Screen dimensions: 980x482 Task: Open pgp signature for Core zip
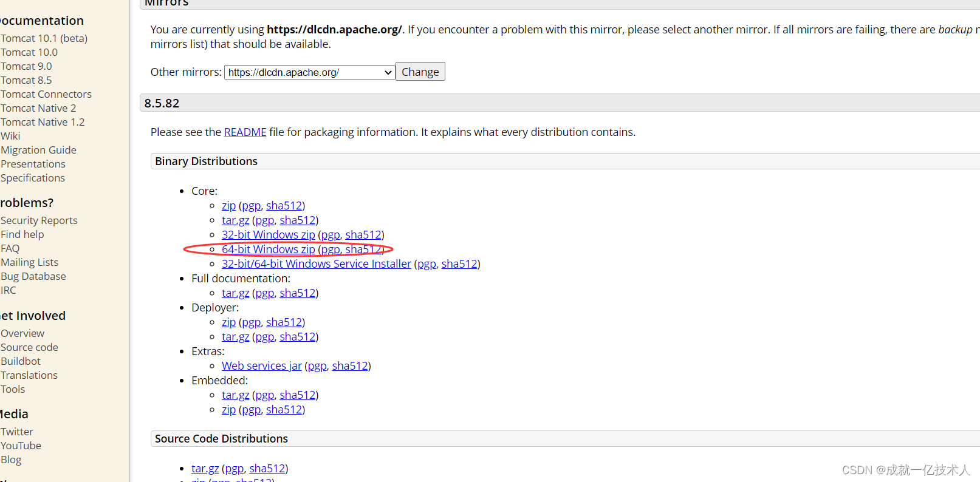252,206
